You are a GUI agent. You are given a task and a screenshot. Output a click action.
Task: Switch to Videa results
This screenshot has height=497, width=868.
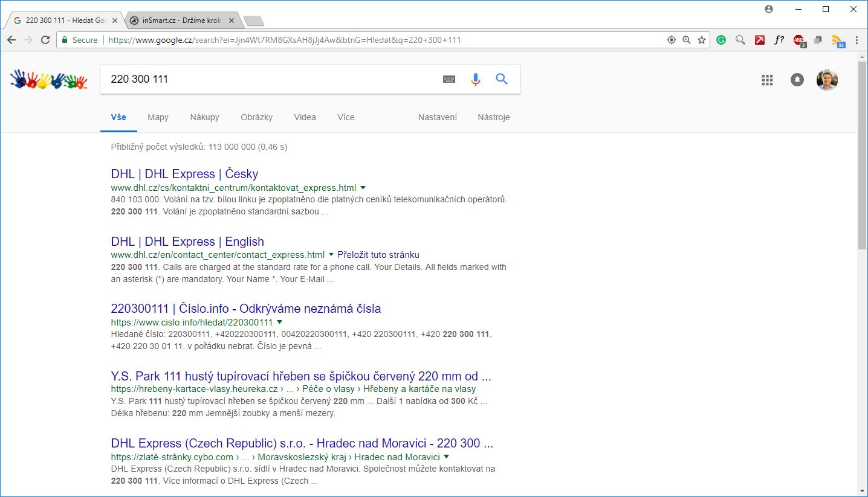point(305,117)
